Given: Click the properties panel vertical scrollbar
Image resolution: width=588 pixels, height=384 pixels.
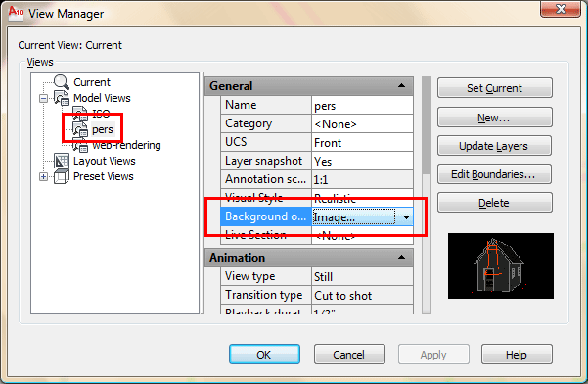Looking at the screenshot, I should coord(427,195).
